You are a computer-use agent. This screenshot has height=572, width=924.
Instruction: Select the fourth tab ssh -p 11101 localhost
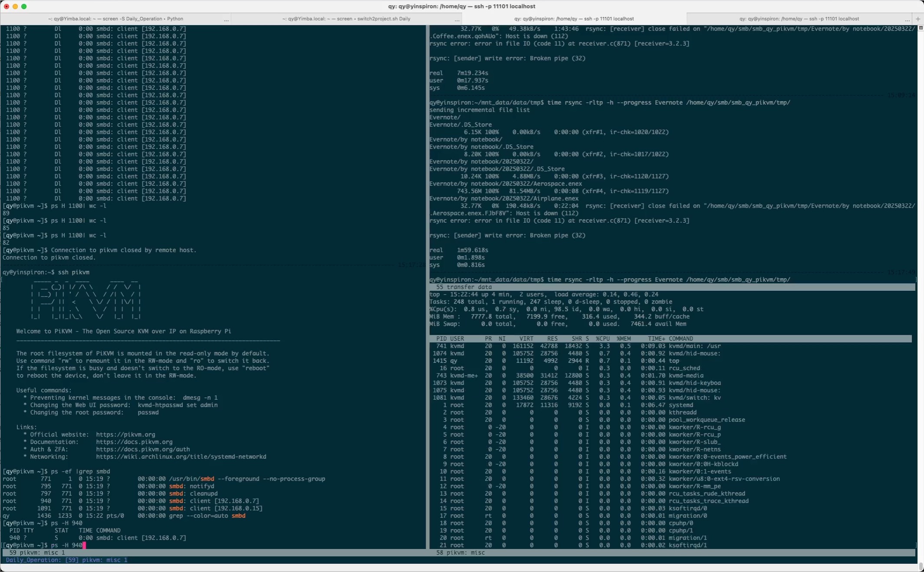799,19
